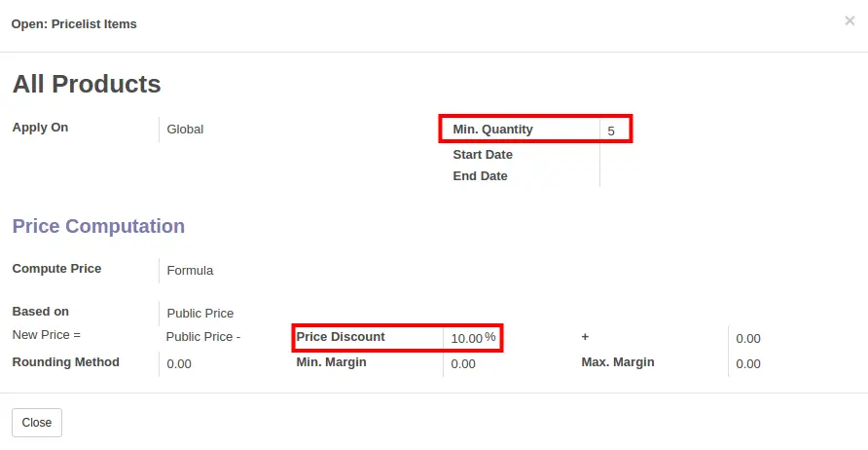The height and width of the screenshot is (450, 868).
Task: Click the 'Public Price -' formula text
Action: pyautogui.click(x=203, y=336)
